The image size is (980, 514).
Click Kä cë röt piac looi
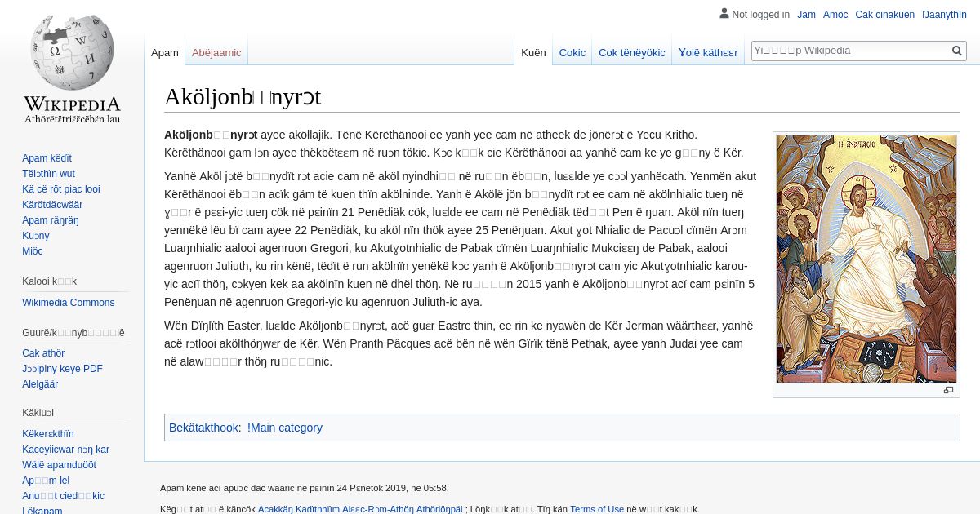pyautogui.click(x=61, y=189)
